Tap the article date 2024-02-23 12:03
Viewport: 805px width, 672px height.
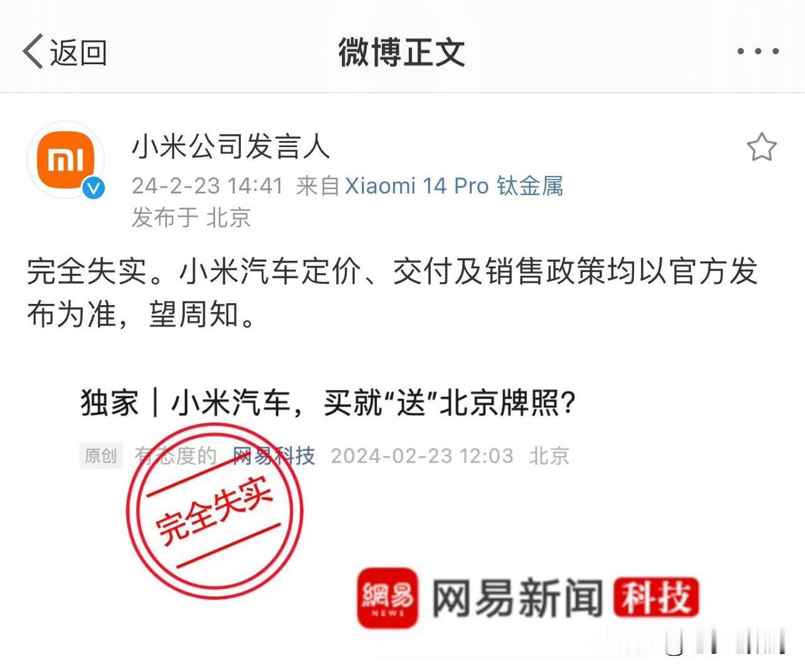(422, 456)
